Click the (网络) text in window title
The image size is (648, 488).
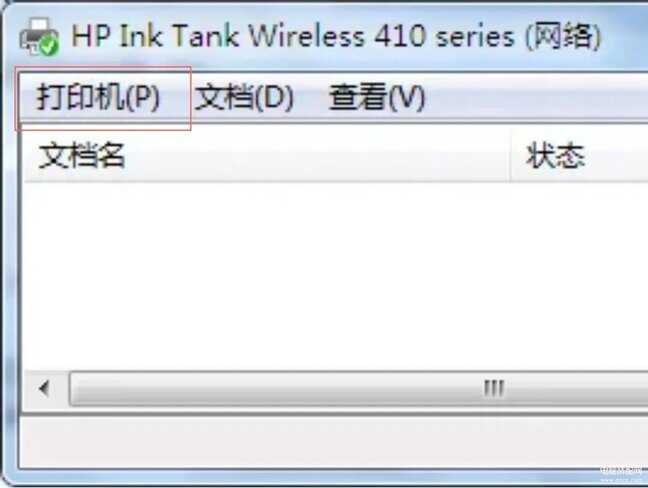click(x=563, y=36)
